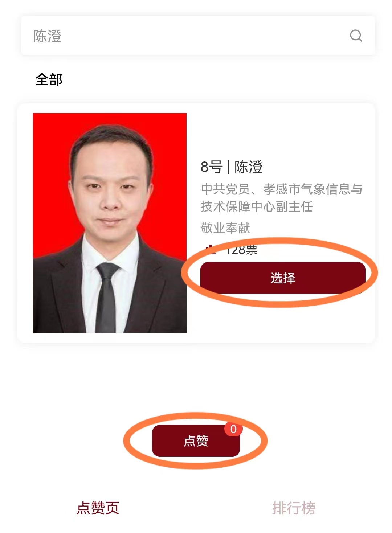Click the 128票 vote count

[x=241, y=250]
